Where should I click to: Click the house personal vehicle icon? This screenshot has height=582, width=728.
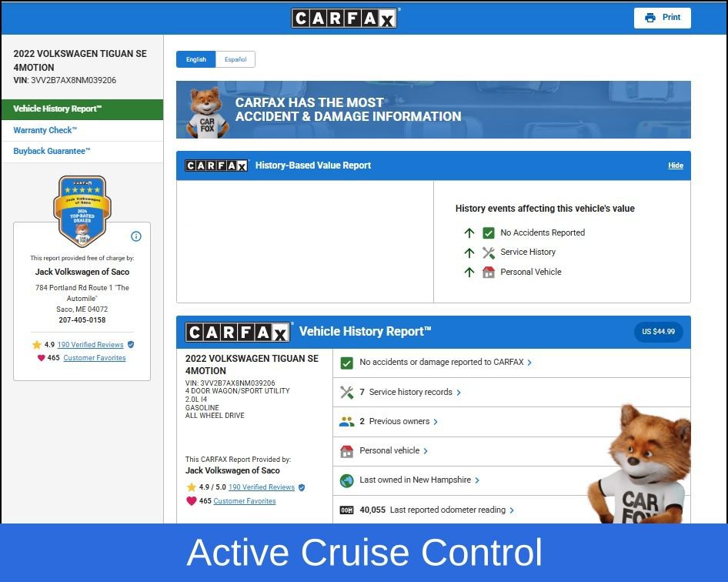coord(346,451)
